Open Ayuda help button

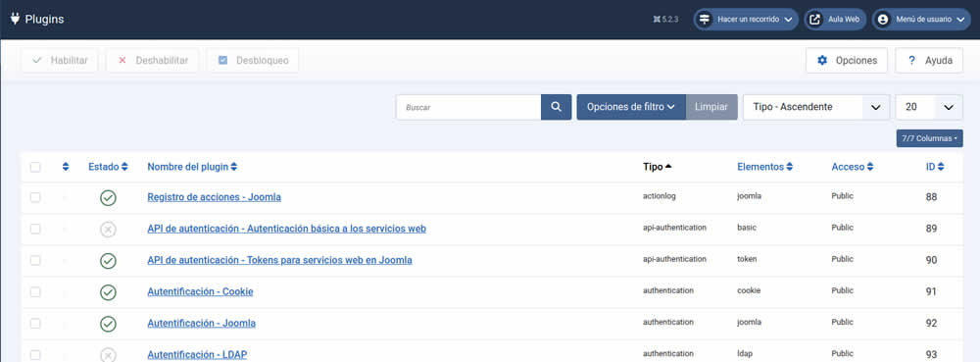coord(929,61)
